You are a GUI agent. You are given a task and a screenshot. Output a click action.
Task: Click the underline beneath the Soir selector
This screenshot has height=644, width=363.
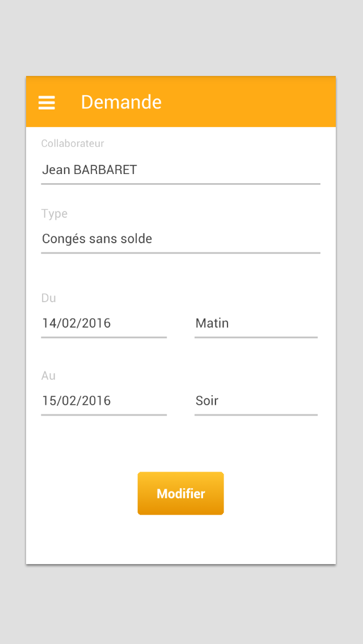pos(256,414)
